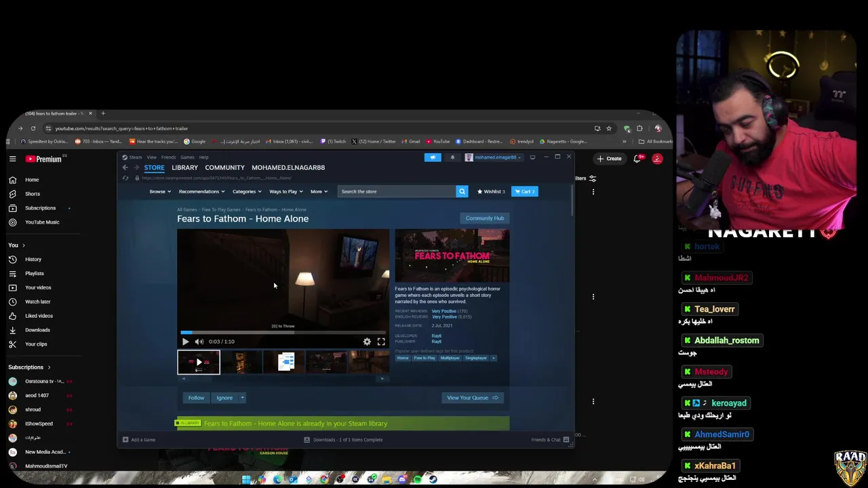Image resolution: width=868 pixels, height=488 pixels.
Task: Open YouTube Watch later
Action: [37, 302]
